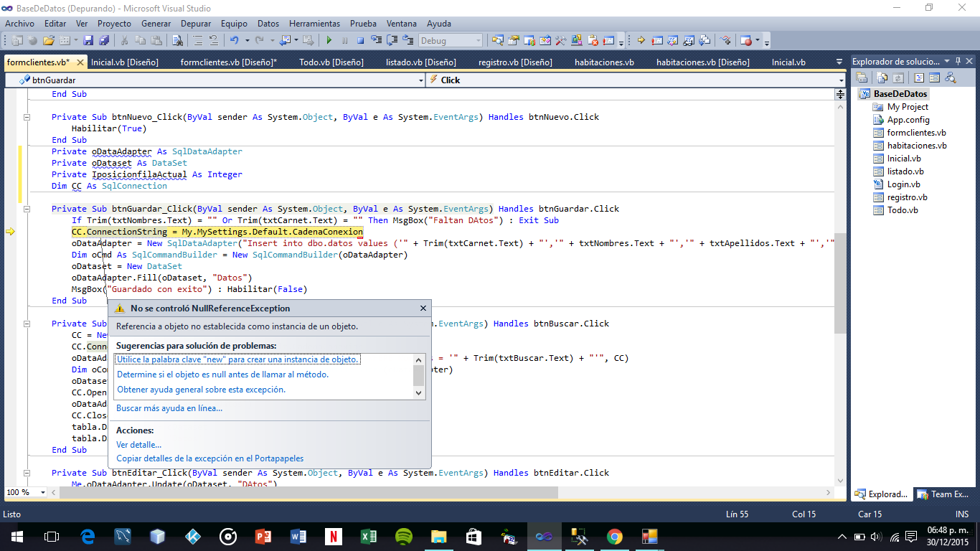Toggle auto-hide pin of Solution Explorer
Screen dimensions: 980x551
[x=958, y=62]
